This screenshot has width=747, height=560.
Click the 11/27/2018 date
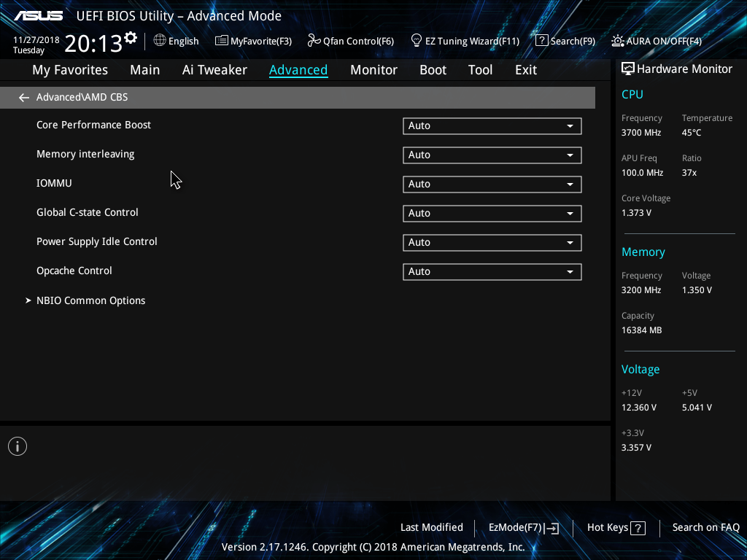click(x=36, y=40)
